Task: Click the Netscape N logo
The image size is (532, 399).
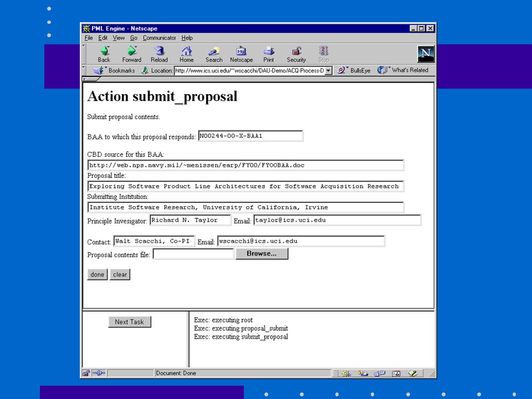Action: point(426,54)
